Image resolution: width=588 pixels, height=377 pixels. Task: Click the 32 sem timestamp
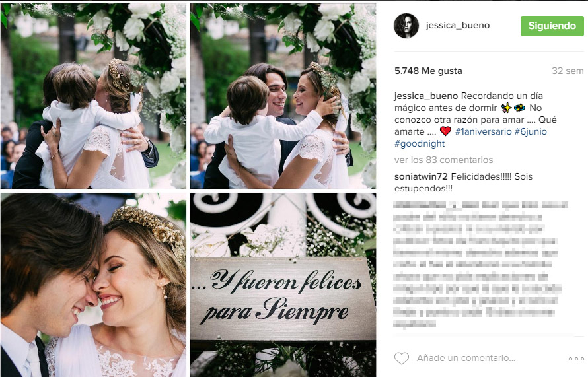pyautogui.click(x=568, y=71)
